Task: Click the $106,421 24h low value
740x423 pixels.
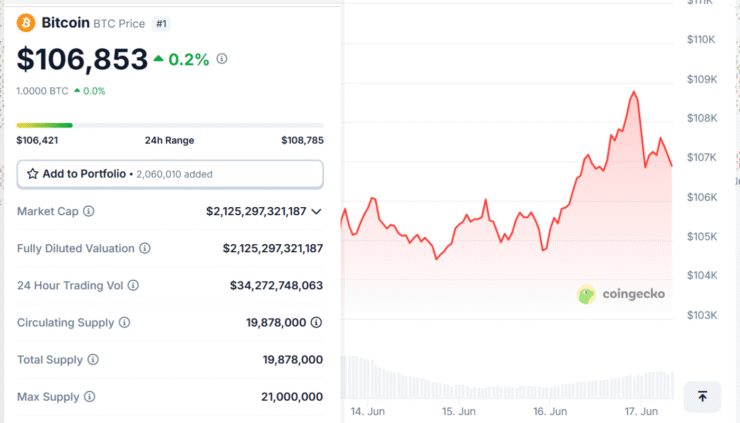Action: 37,140
